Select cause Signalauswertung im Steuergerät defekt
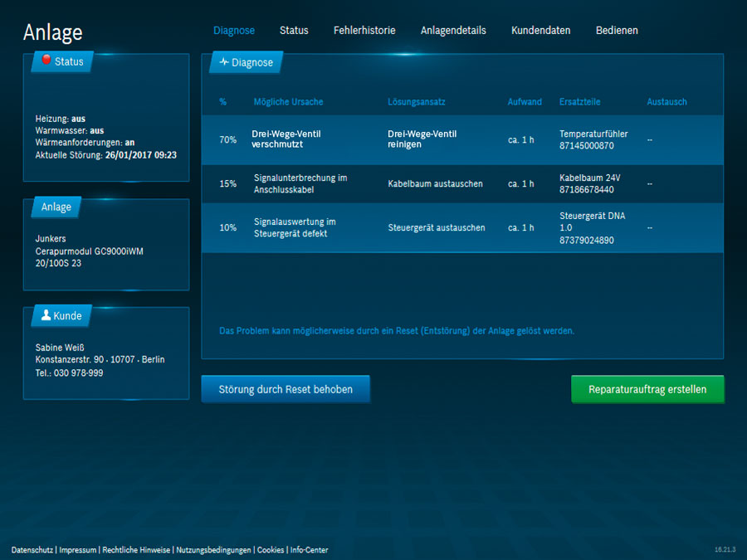The width and height of the screenshot is (747, 560). (x=295, y=227)
